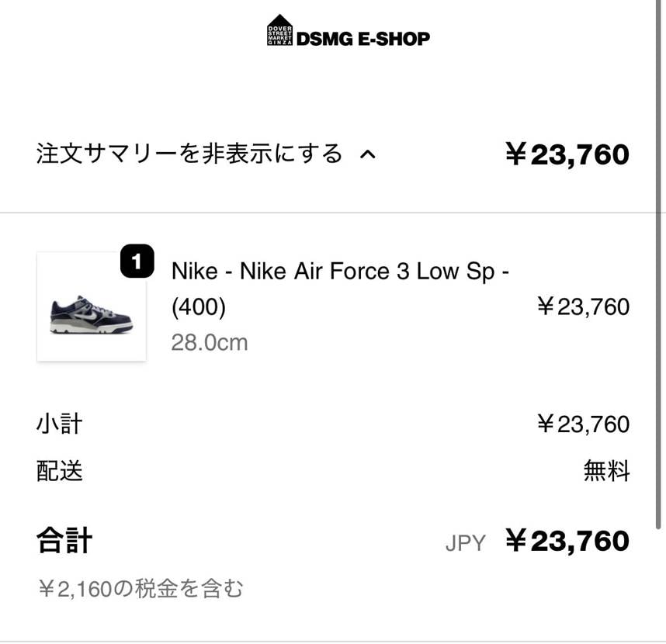
Task: Click the 合計 total amount line
Action: (x=64, y=541)
